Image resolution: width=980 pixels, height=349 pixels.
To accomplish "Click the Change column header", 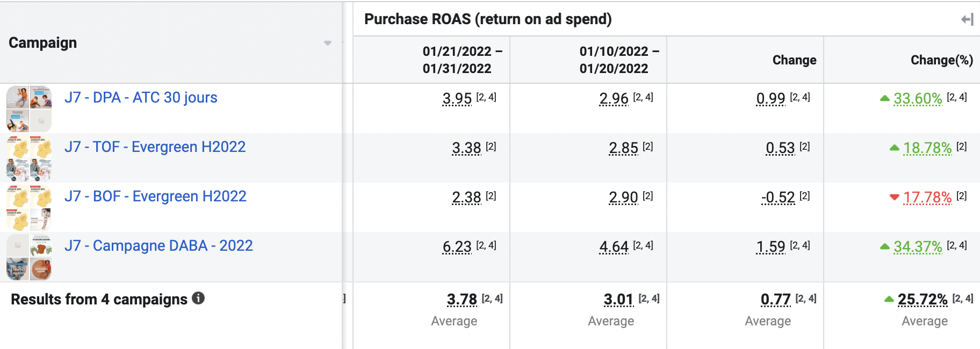I will tap(794, 60).
